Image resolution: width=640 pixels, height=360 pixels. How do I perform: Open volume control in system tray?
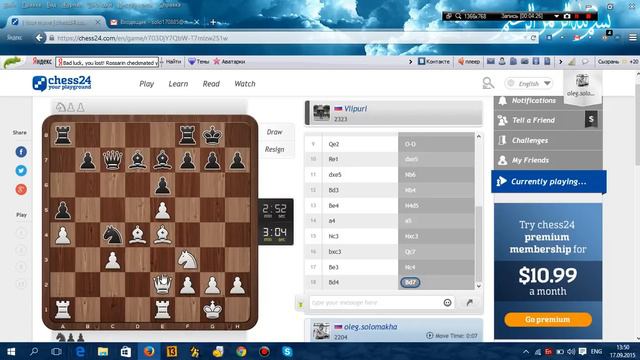coord(571,351)
